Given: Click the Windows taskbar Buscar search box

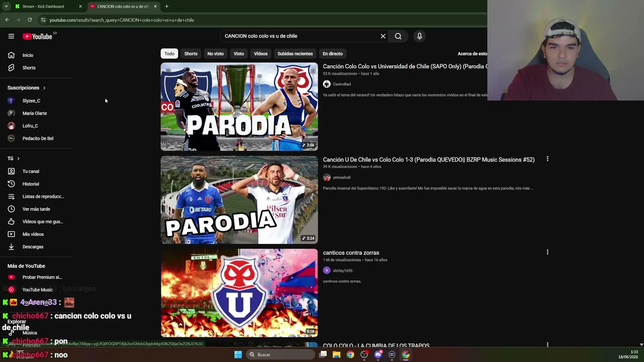Looking at the screenshot, I should click(280, 354).
